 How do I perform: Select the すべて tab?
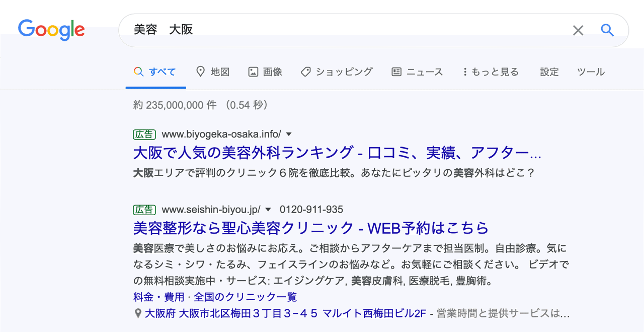pyautogui.click(x=155, y=72)
